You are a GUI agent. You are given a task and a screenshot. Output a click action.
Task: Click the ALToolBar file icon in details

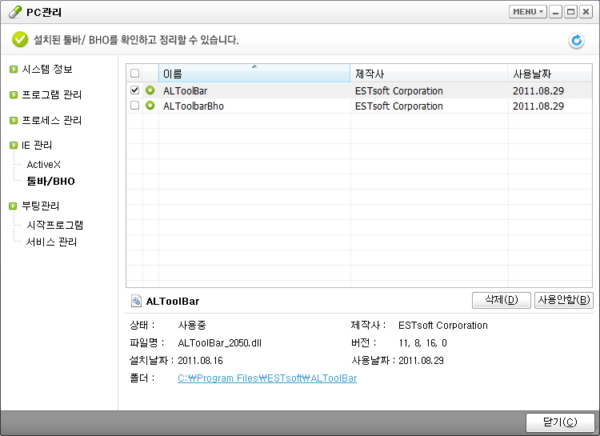click(136, 300)
